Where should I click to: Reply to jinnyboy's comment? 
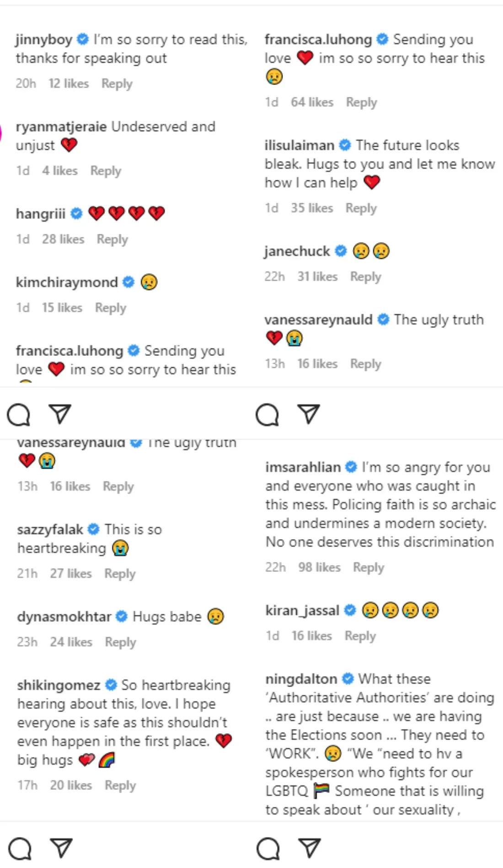point(117,84)
